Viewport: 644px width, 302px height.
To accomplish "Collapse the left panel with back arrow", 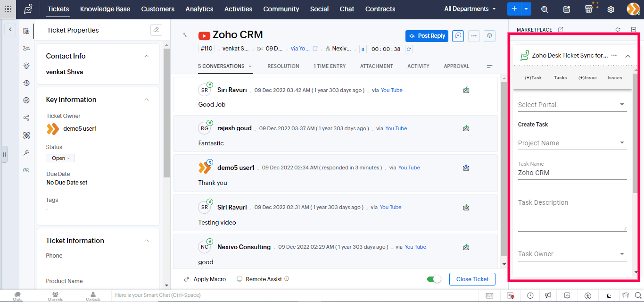I will click(10, 29).
